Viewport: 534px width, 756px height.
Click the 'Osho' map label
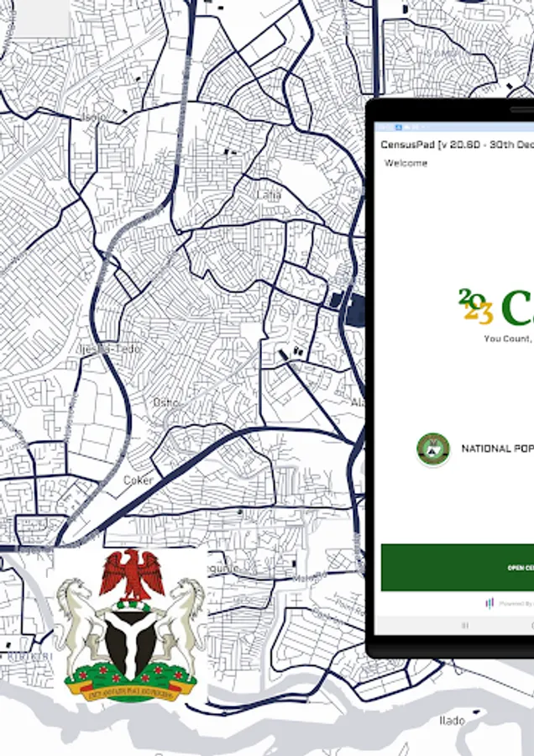click(165, 402)
